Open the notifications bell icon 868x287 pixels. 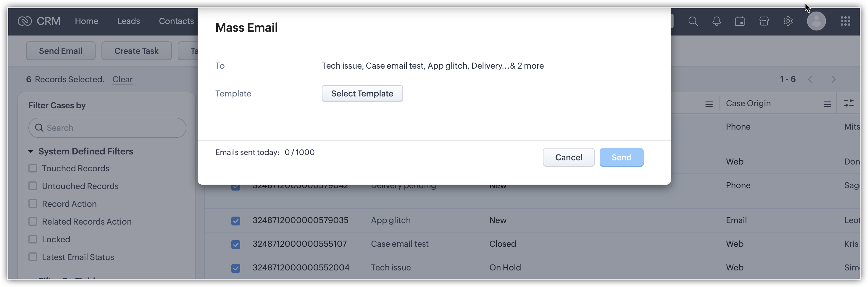pos(716,21)
